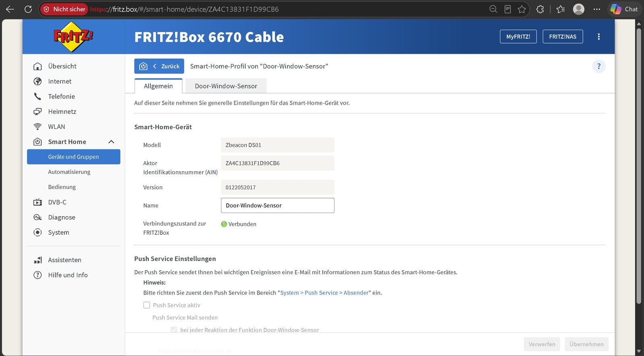
Task: Click the Assistenten icon
Action: pyautogui.click(x=37, y=260)
